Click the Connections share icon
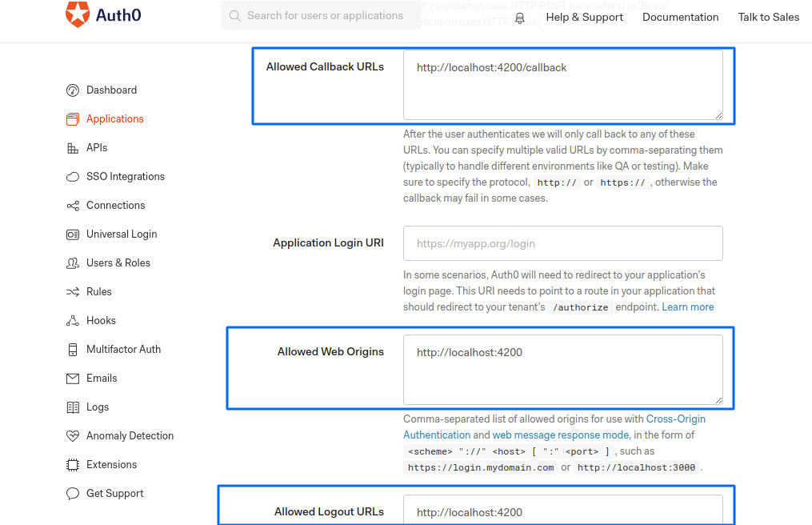This screenshot has height=525, width=812. [73, 206]
